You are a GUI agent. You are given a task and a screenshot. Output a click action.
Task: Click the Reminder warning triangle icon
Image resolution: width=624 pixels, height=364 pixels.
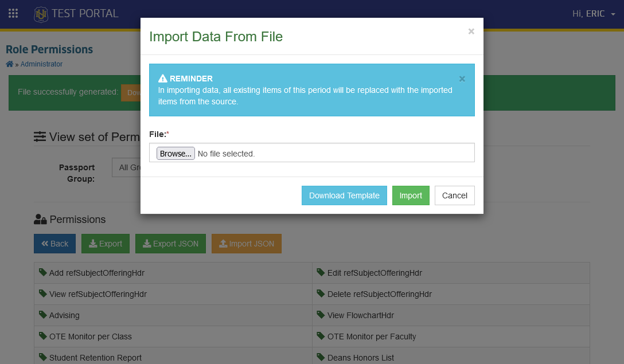(x=162, y=79)
